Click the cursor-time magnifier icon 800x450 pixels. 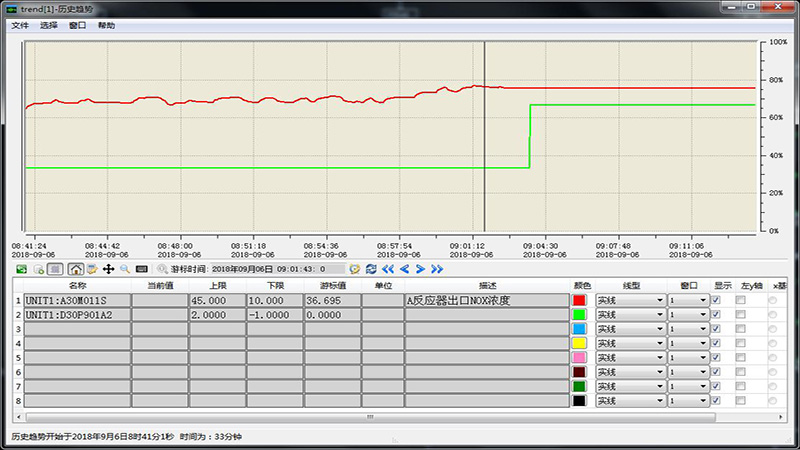pos(162,269)
